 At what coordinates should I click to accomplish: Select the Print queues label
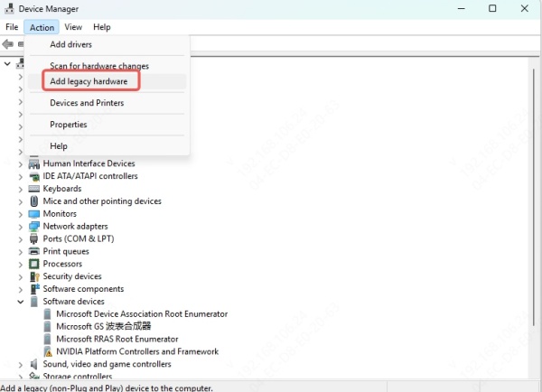pyautogui.click(x=66, y=251)
